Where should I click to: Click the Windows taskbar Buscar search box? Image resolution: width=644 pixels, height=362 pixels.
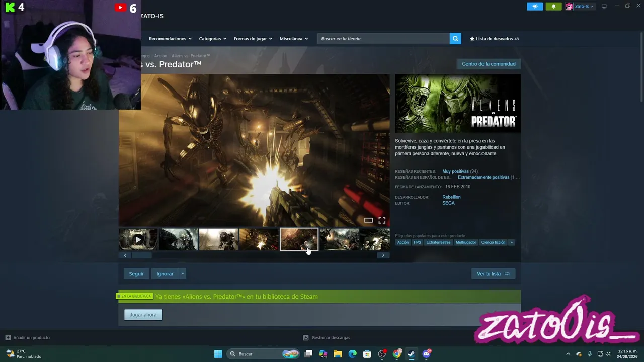coord(263,354)
